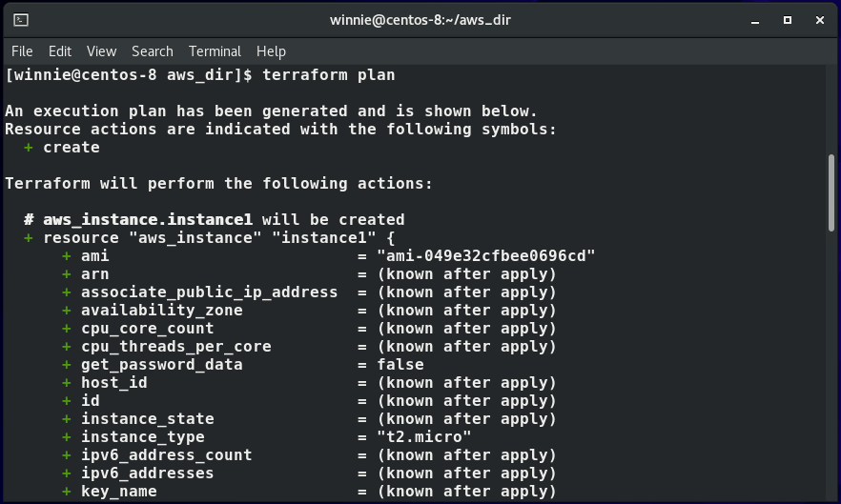Viewport: 841px width, 504px height.
Task: Click the terminal icon in the title bar
Action: point(21,20)
